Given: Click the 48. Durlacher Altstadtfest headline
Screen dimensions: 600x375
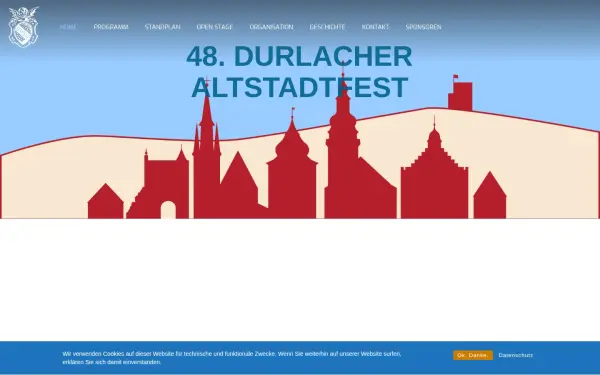Looking at the screenshot, I should [x=300, y=72].
